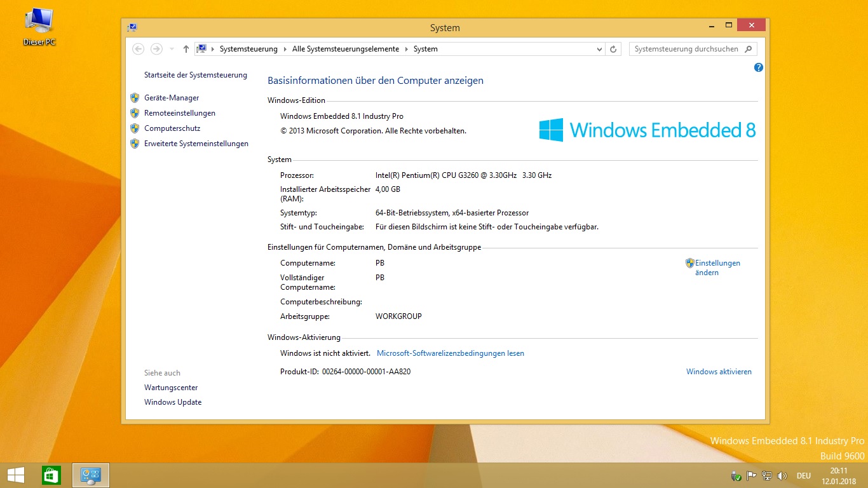Open the Computerschutz link
This screenshot has height=488, width=868.
tap(172, 128)
